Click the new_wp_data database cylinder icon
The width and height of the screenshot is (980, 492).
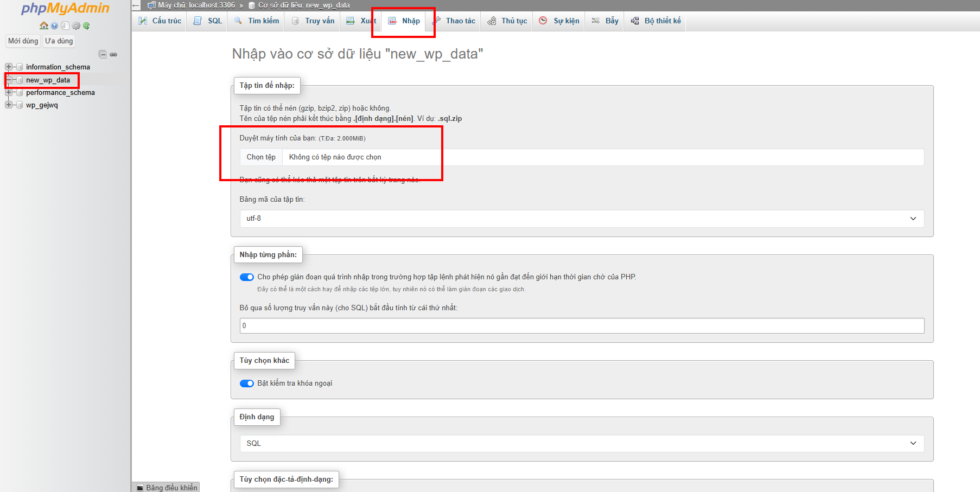[20, 80]
